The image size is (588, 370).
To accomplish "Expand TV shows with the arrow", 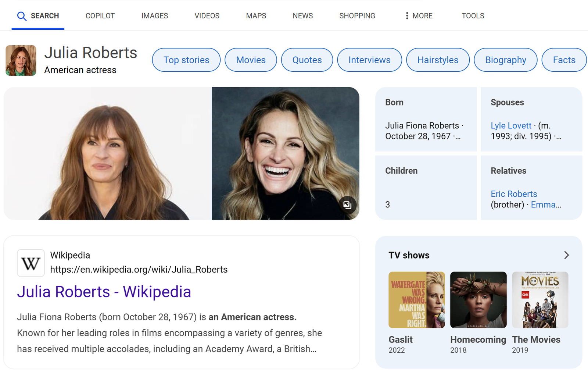I will tap(566, 255).
